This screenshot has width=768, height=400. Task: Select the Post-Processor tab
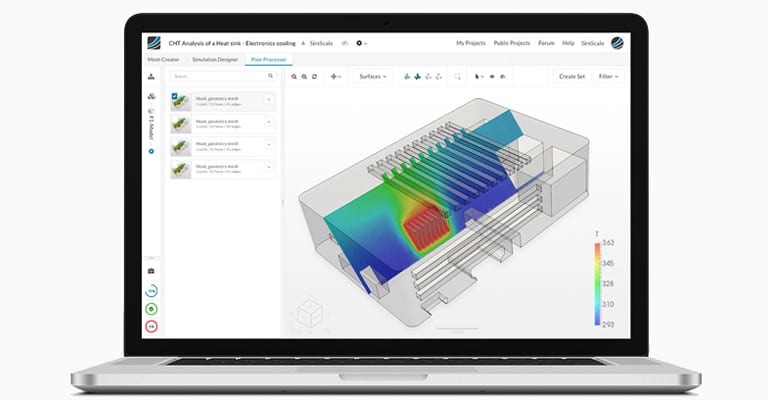pos(268,59)
